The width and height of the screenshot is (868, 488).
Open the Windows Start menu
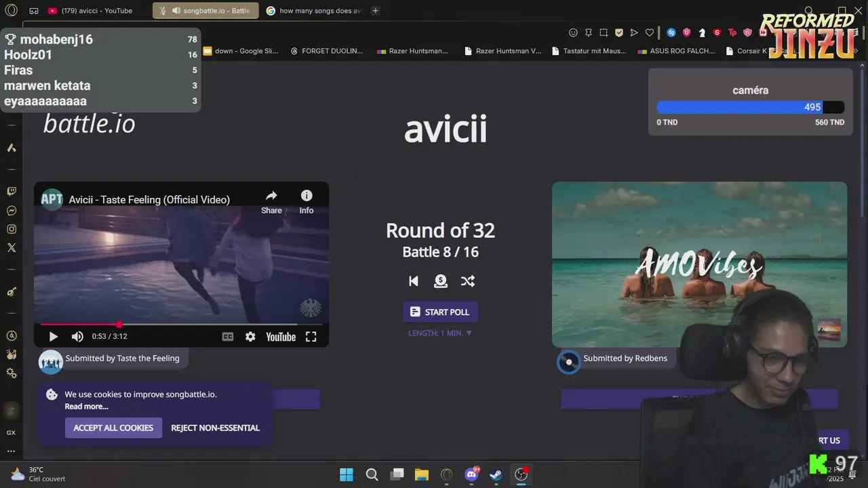[347, 474]
